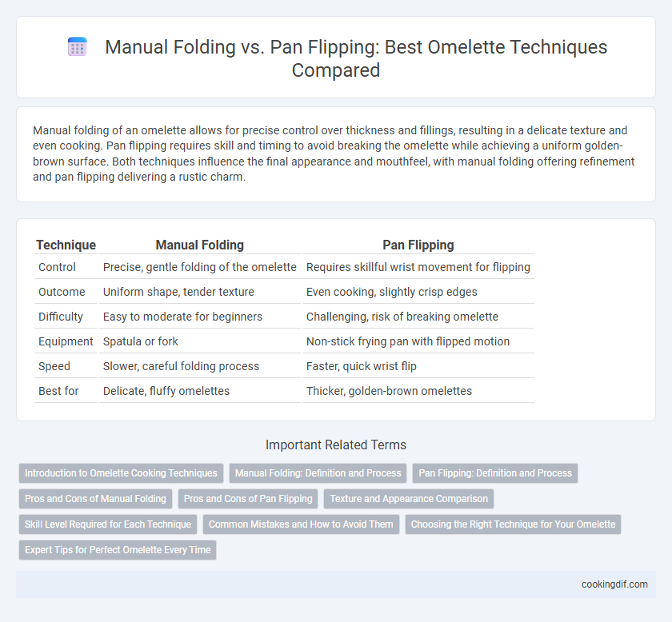Image resolution: width=672 pixels, height=622 pixels.
Task: Open Expert Tips for Perfect Omelette Every Time
Action: pyautogui.click(x=118, y=550)
